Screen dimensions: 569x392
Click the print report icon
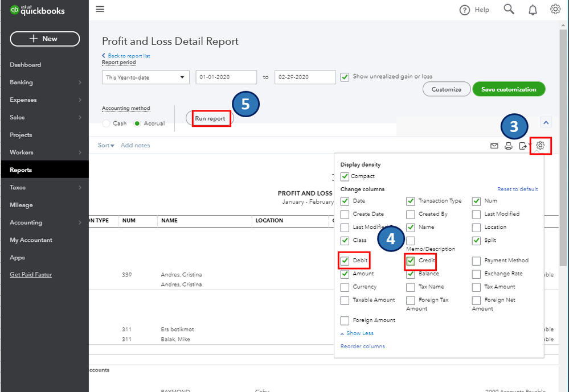point(509,146)
